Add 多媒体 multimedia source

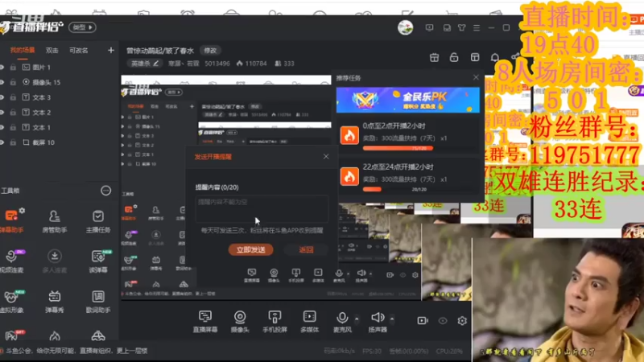coord(309,321)
